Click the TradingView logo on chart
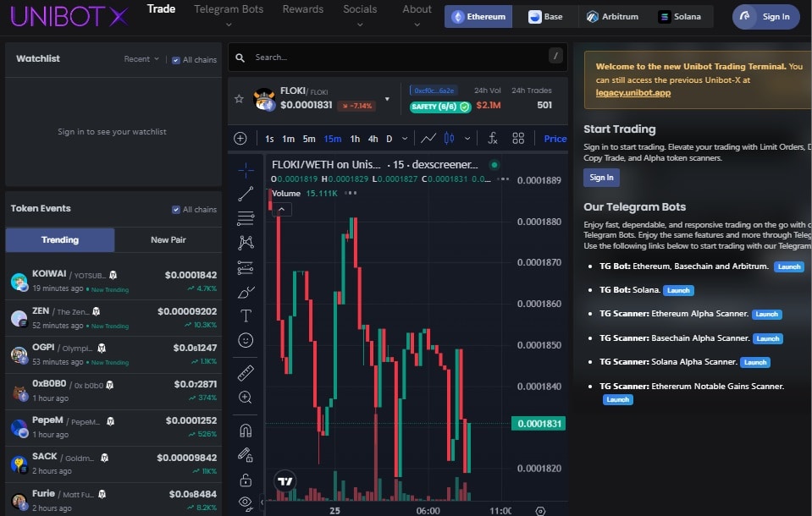 (x=284, y=481)
